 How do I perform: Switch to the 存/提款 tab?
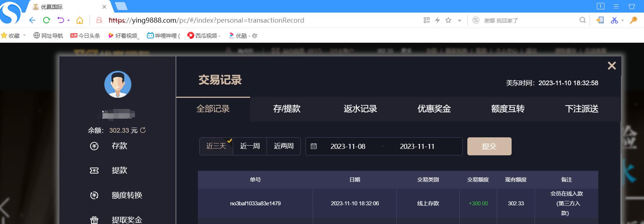tap(287, 109)
